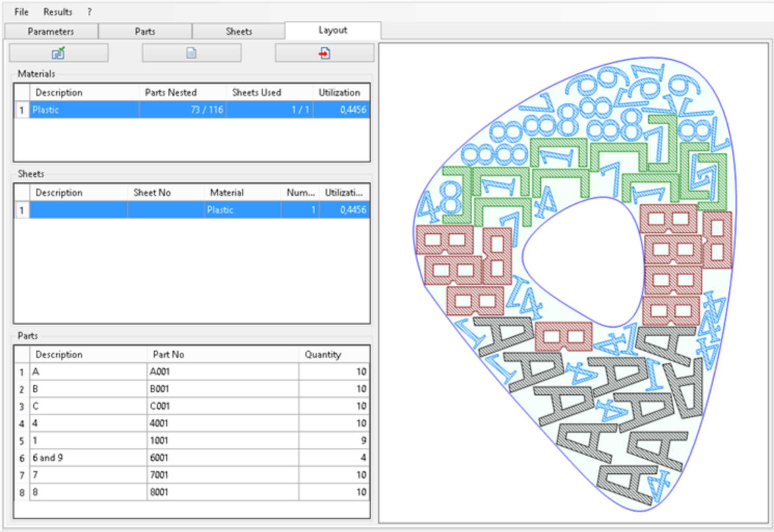Select part A001 in the Parts table
This screenshot has height=532, width=774.
point(192,371)
